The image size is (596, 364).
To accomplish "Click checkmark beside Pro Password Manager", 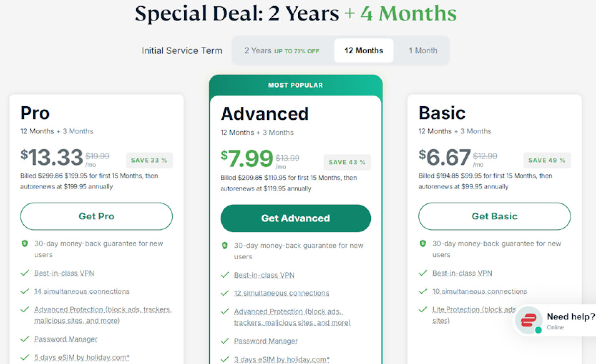I will point(25,339).
